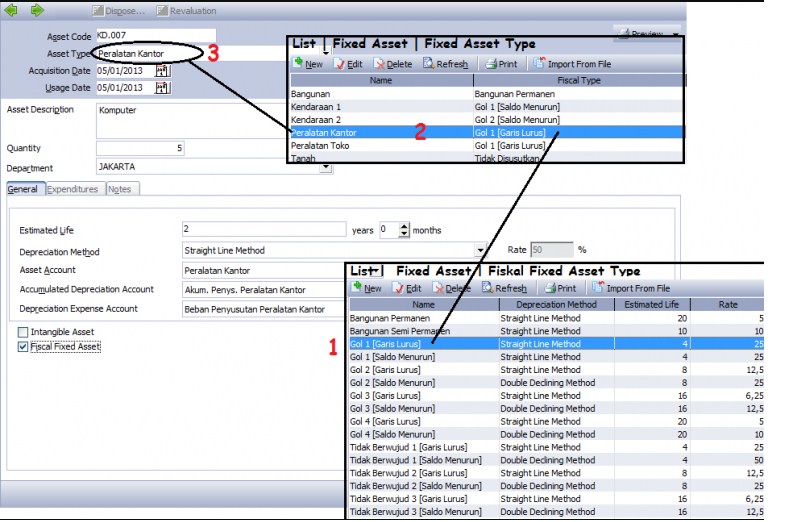This screenshot has width=799, height=522.
Task: Expand the Depreciation Method dropdown
Action: click(x=481, y=251)
